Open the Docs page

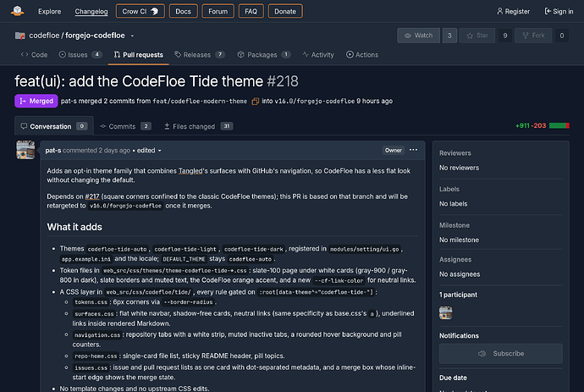point(184,11)
